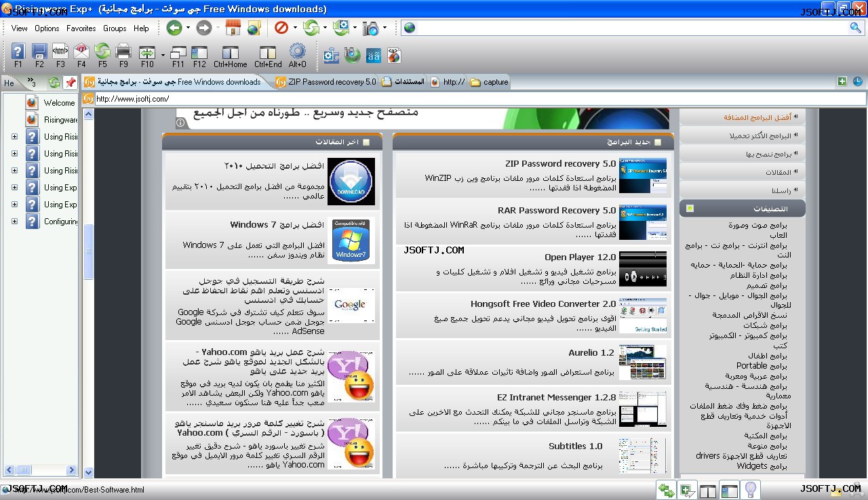
Task: Click the green refresh icon in the sidebar header
Action: [x=54, y=83]
